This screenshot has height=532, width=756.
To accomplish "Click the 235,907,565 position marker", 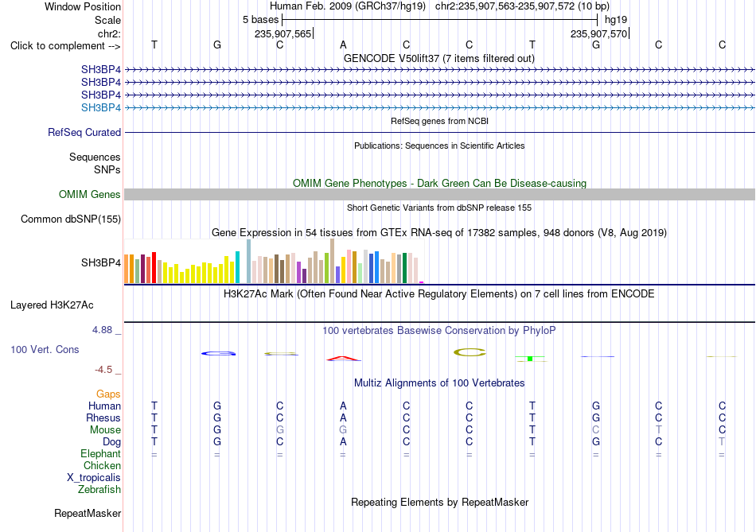I will coord(283,33).
